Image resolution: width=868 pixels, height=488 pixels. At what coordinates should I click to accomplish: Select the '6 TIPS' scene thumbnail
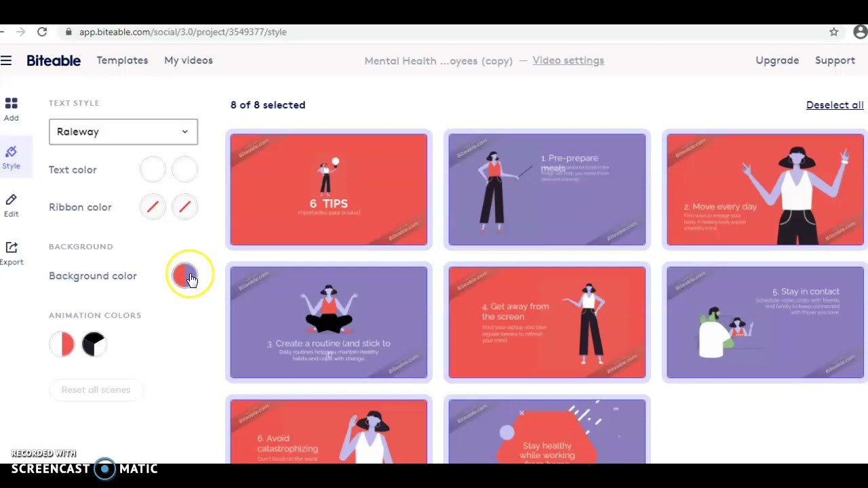(x=329, y=189)
